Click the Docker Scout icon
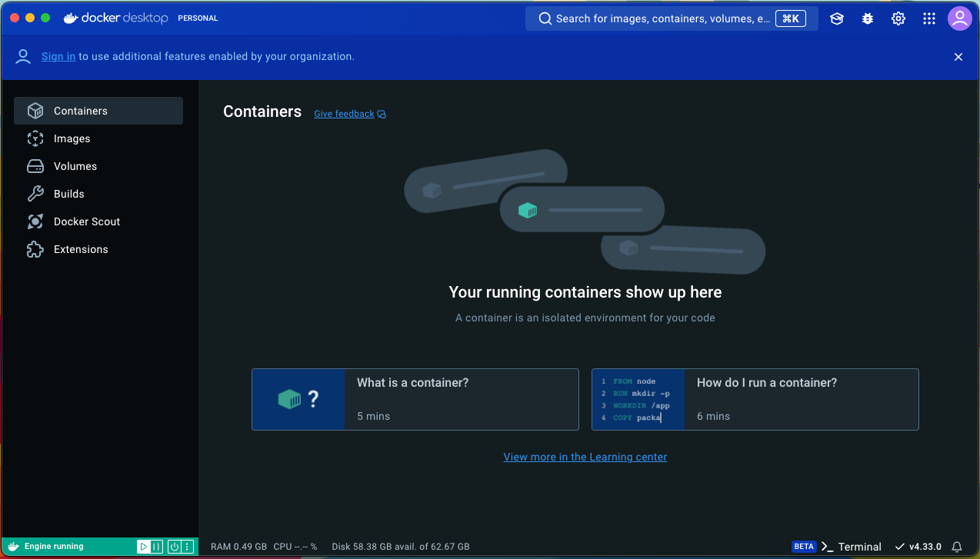Image resolution: width=980 pixels, height=559 pixels. pyautogui.click(x=35, y=221)
